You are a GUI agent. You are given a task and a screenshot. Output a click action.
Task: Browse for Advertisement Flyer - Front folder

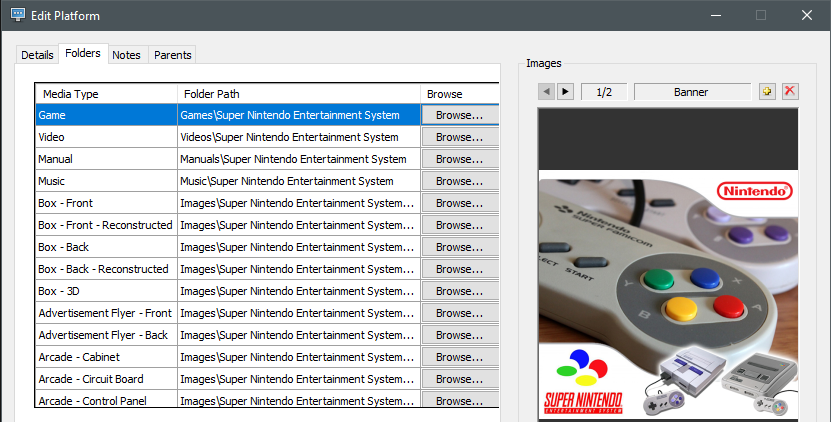click(x=460, y=313)
